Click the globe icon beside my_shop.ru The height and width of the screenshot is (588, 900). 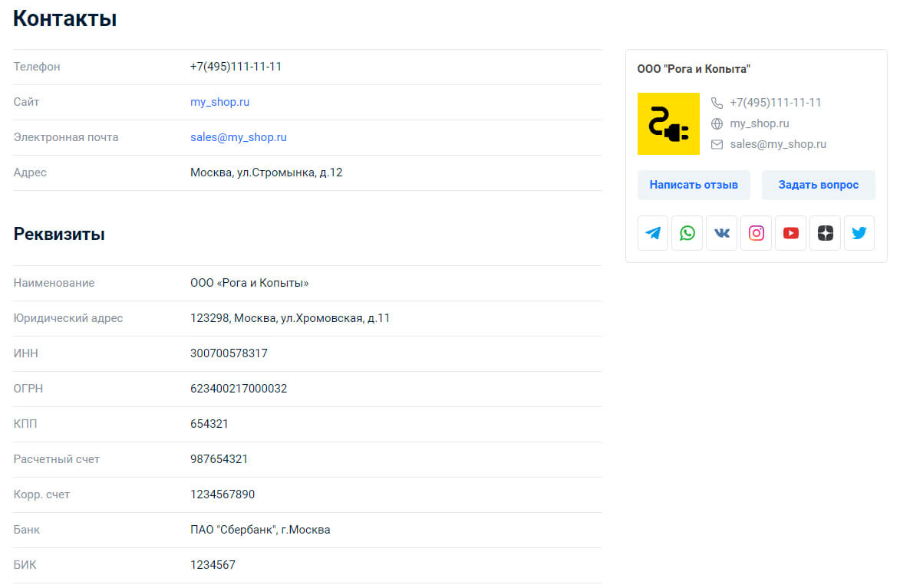pyautogui.click(x=717, y=123)
